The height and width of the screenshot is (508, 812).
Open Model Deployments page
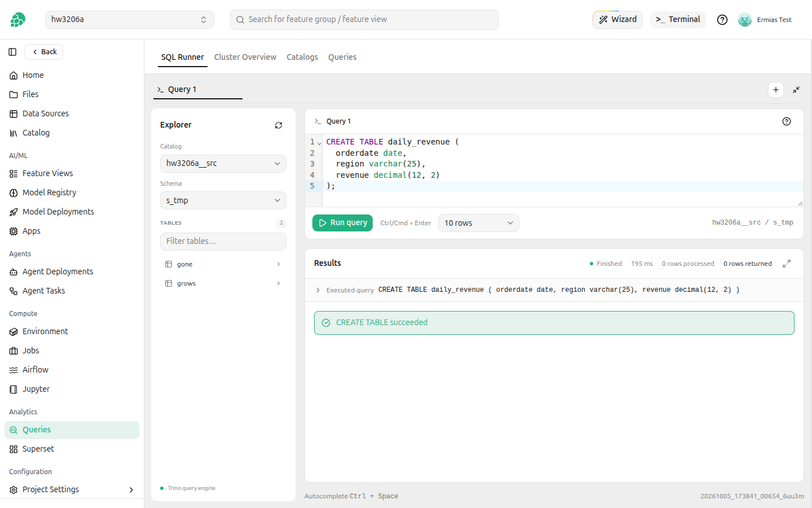72,212
